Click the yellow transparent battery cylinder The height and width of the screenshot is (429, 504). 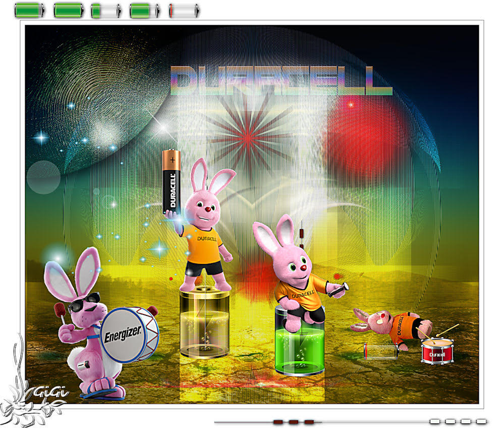205,323
